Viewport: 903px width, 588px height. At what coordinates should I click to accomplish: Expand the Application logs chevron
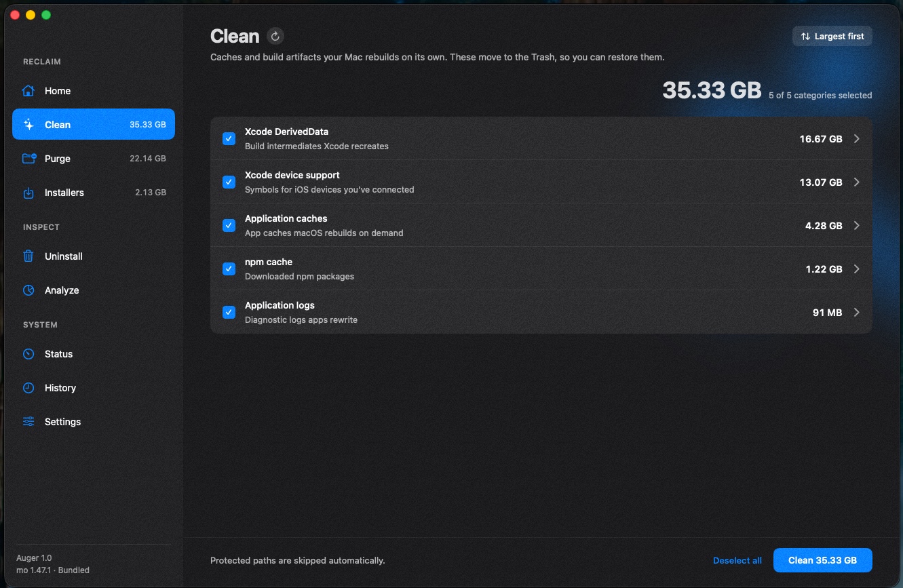(857, 313)
